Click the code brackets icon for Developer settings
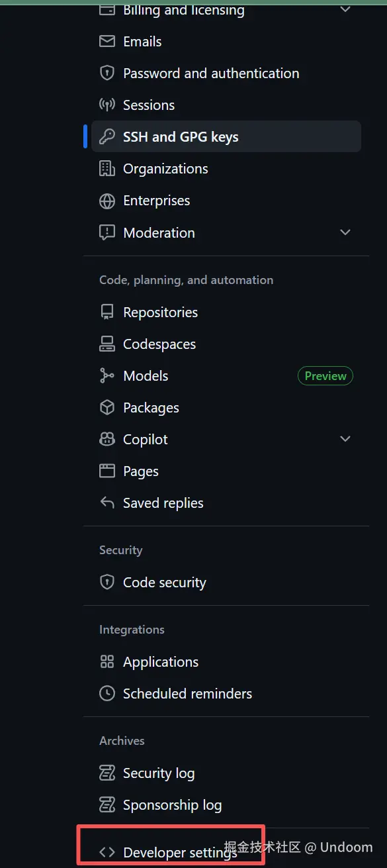 pyautogui.click(x=107, y=853)
